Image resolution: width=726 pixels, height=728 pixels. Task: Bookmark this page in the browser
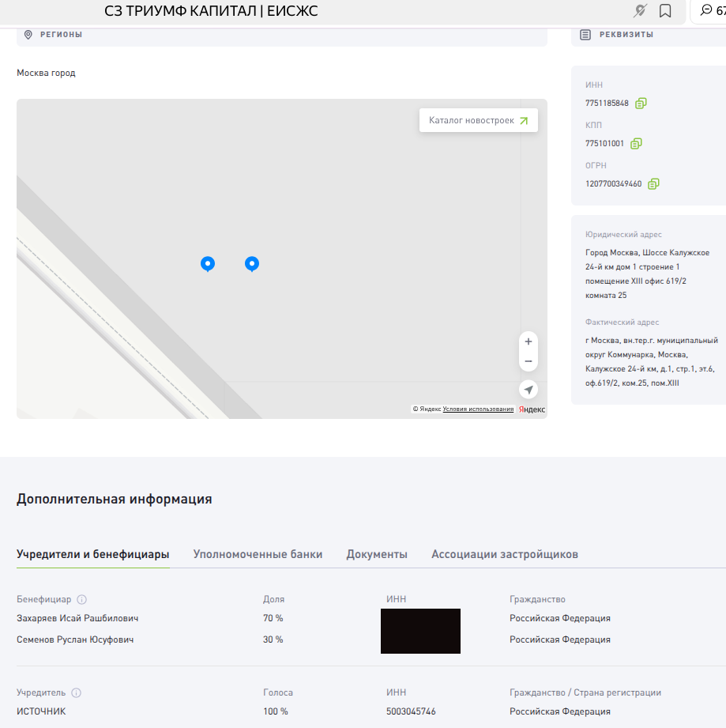point(665,11)
